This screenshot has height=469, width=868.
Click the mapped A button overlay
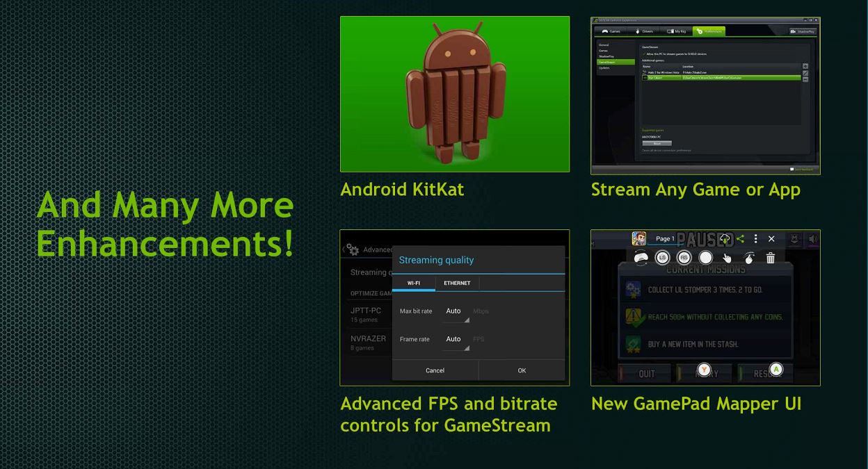tap(776, 369)
